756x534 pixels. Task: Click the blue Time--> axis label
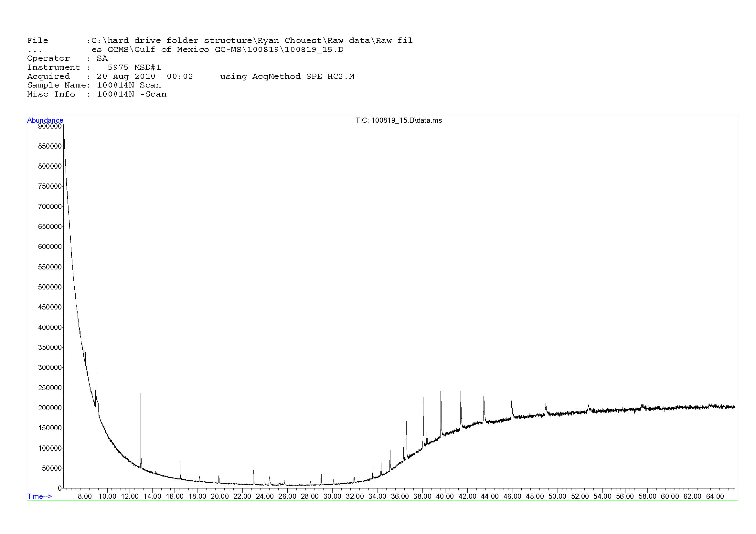pyautogui.click(x=39, y=496)
